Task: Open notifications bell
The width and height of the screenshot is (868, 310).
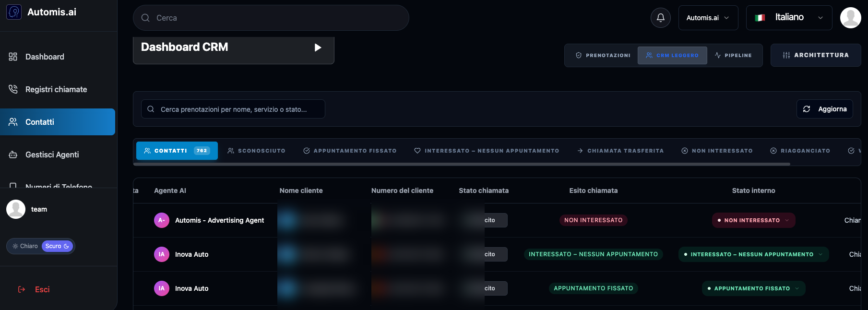Action: pyautogui.click(x=661, y=18)
